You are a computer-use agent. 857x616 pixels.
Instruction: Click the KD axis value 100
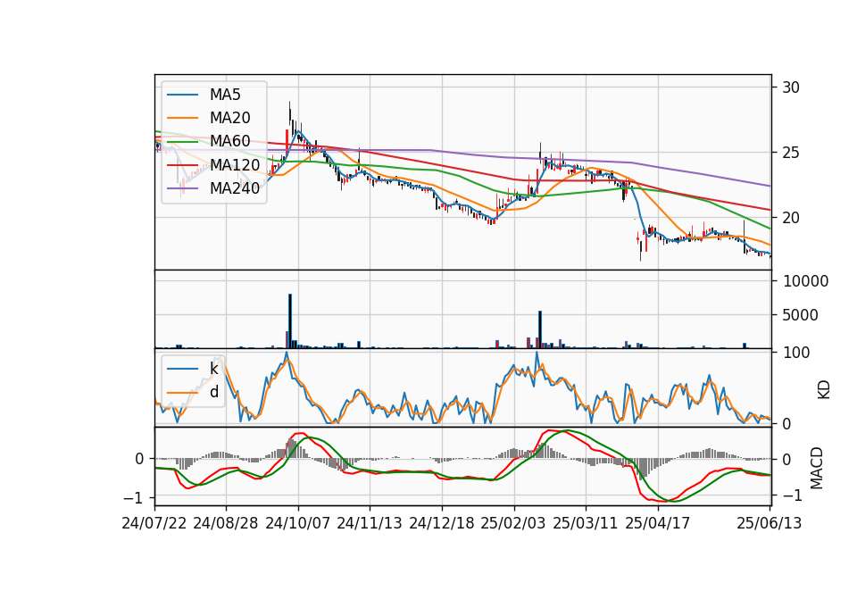point(796,353)
